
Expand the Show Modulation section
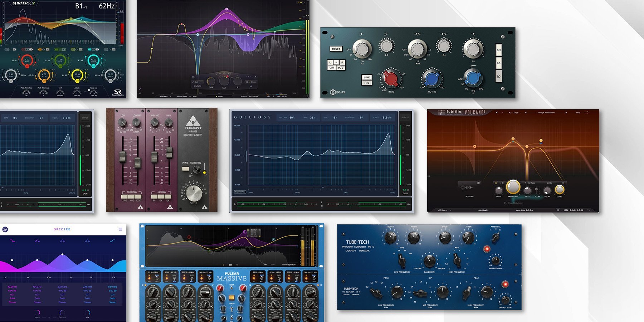click(513, 203)
